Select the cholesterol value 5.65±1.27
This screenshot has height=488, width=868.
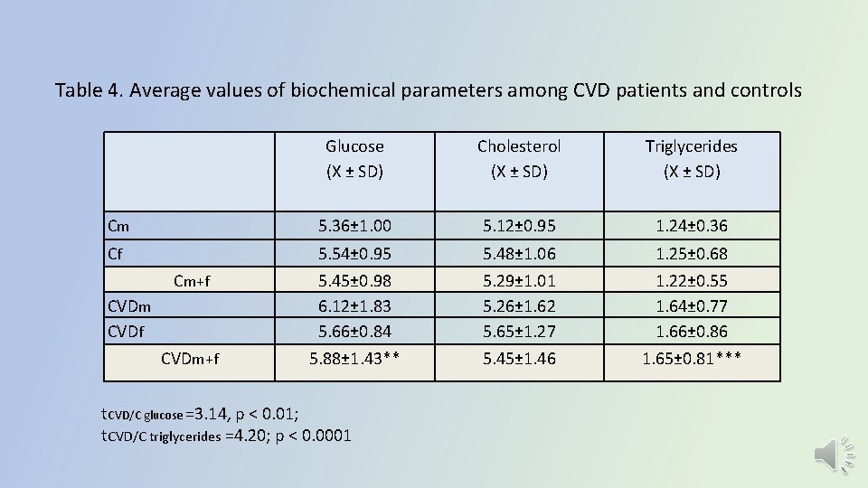pos(519,332)
